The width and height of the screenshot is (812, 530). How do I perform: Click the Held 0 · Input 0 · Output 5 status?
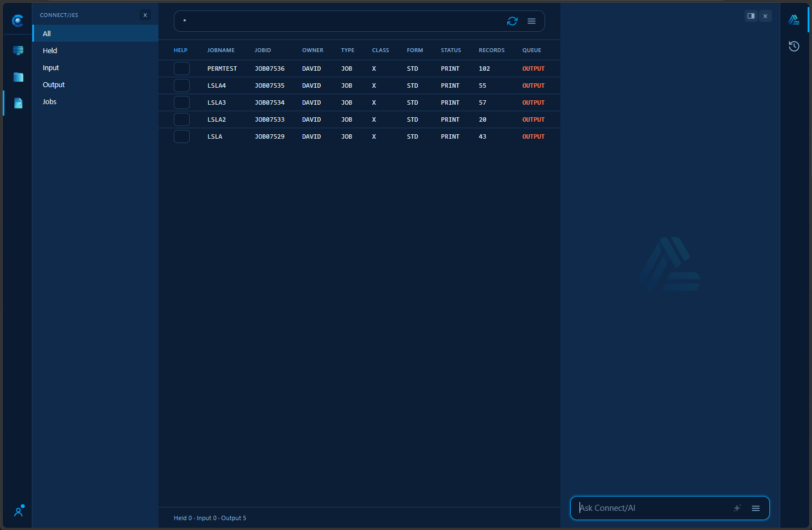point(210,518)
